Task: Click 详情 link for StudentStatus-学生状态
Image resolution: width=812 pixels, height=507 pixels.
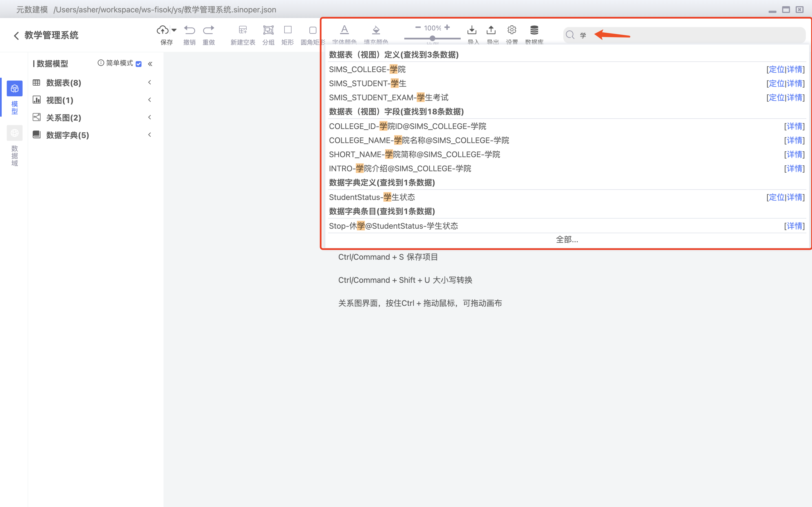Action: pyautogui.click(x=795, y=197)
